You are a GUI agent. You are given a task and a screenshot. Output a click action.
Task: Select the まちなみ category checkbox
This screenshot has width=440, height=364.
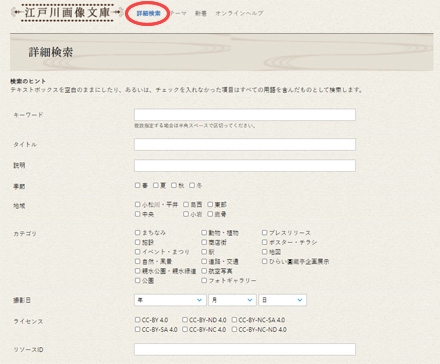(x=137, y=232)
